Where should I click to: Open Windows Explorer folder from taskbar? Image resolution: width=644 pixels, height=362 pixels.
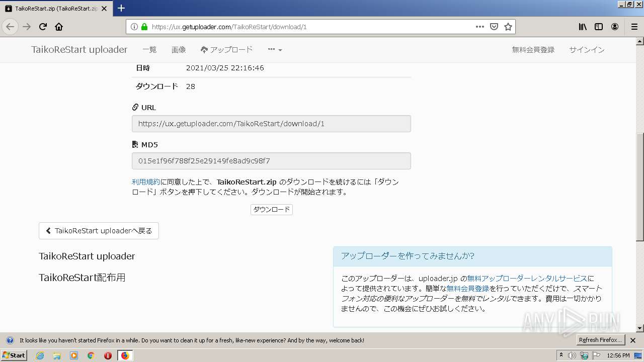[x=57, y=355]
